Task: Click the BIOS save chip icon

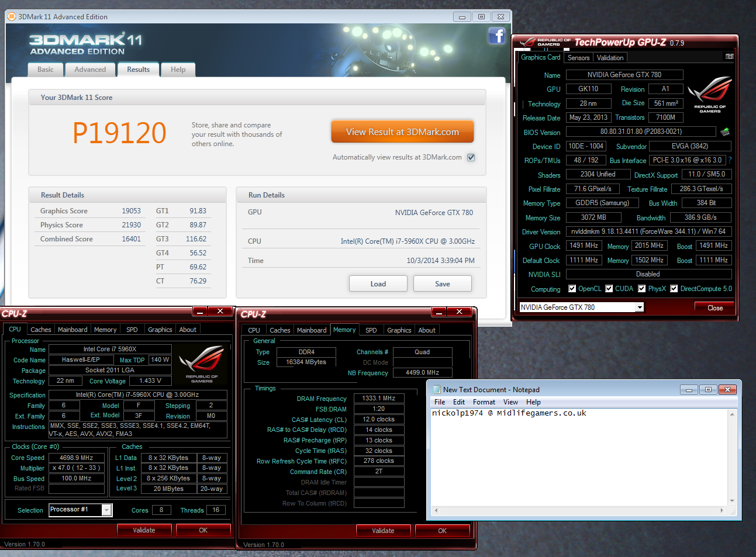Action: tap(725, 132)
